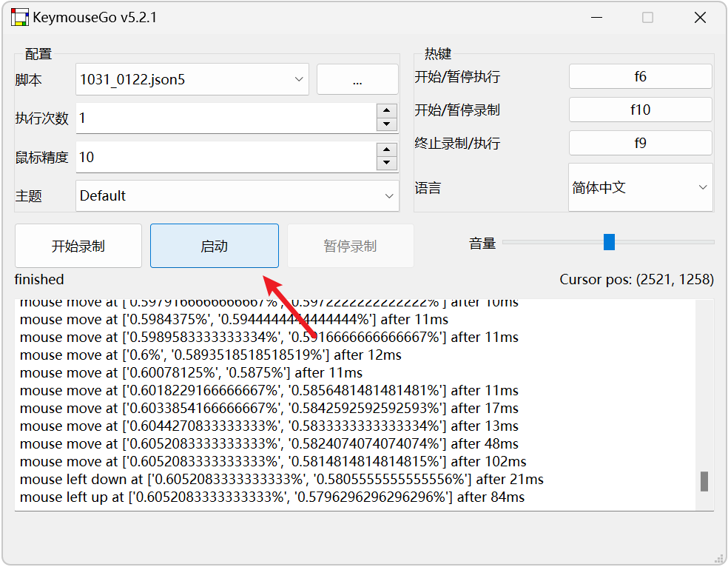
Task: Click the f9 hotkey button for 终止录制/执行
Action: coord(640,143)
